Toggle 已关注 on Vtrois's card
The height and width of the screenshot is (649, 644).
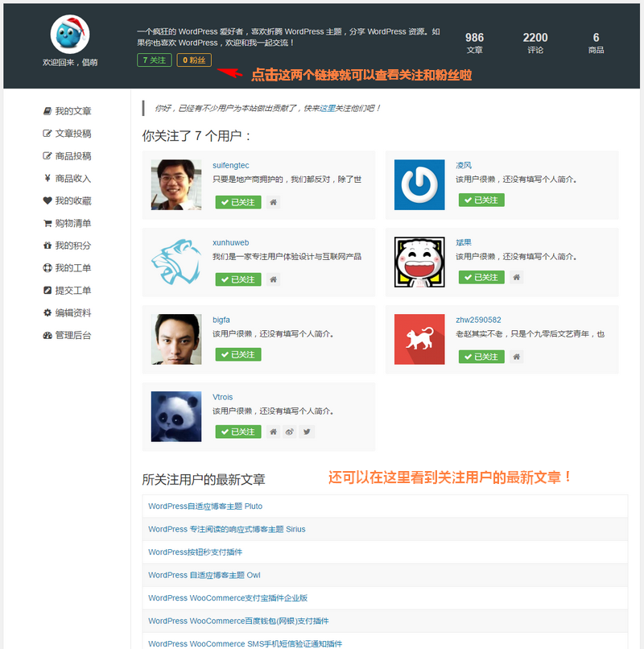pyautogui.click(x=238, y=432)
